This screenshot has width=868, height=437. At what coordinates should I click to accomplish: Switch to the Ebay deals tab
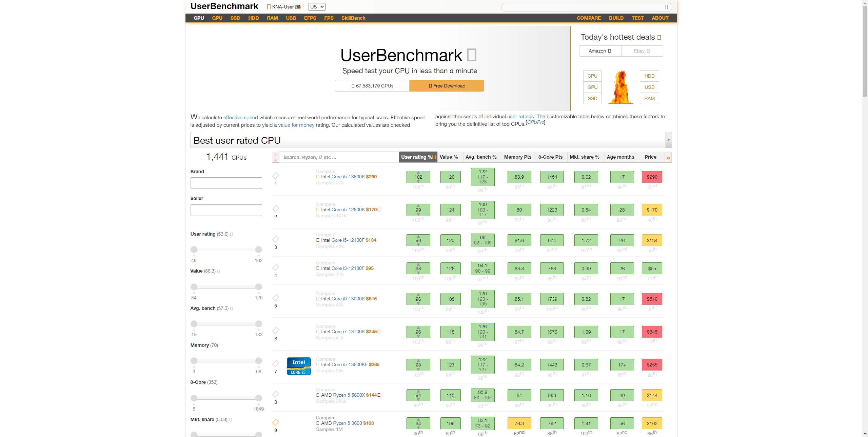coord(642,51)
